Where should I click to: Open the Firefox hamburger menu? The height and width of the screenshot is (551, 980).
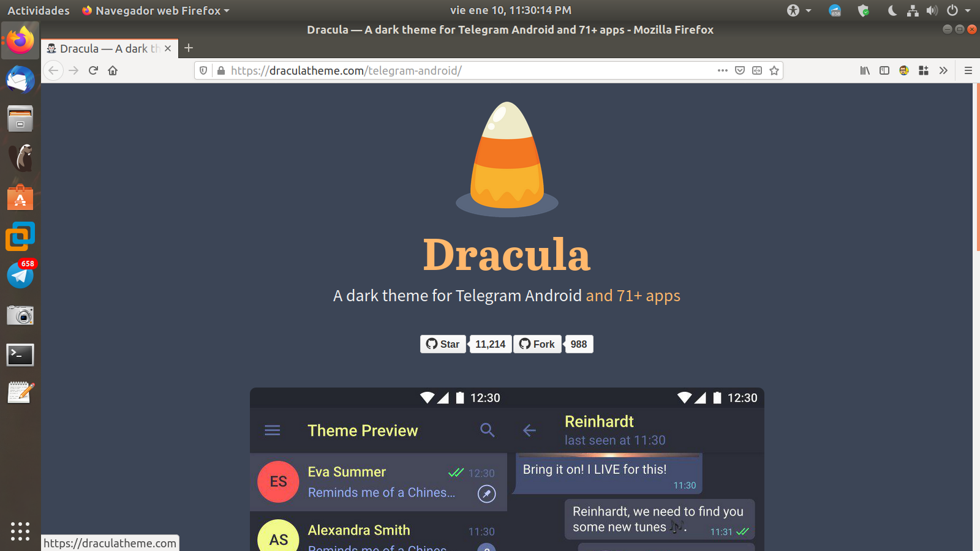point(968,70)
